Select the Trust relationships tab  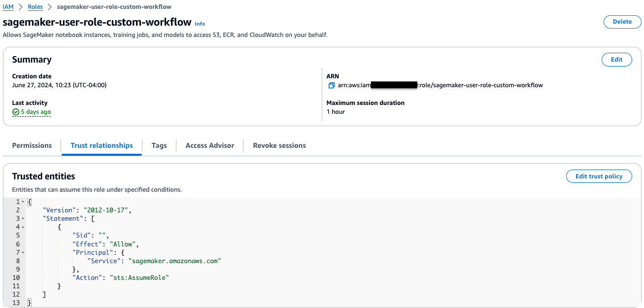(101, 145)
